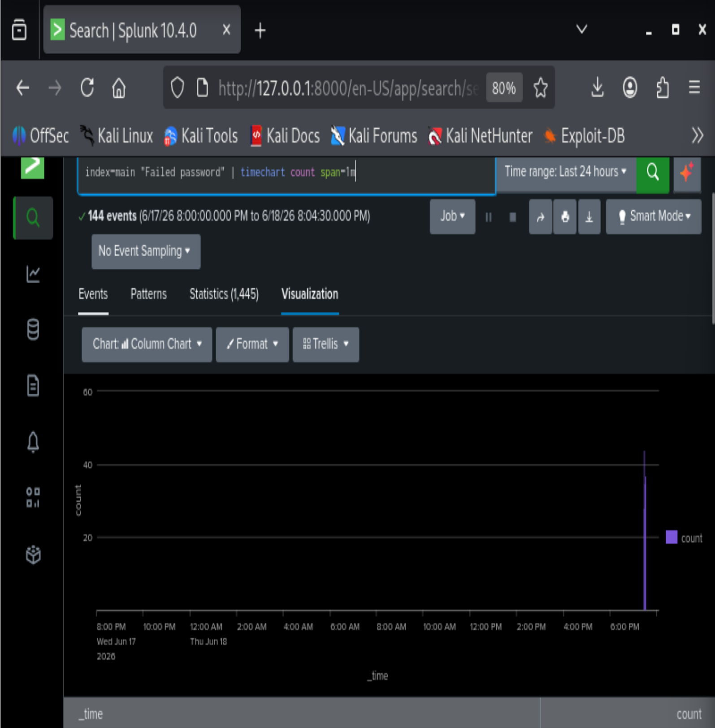Run search with the green magnifier button
Screen dimensions: 715x728
(653, 174)
